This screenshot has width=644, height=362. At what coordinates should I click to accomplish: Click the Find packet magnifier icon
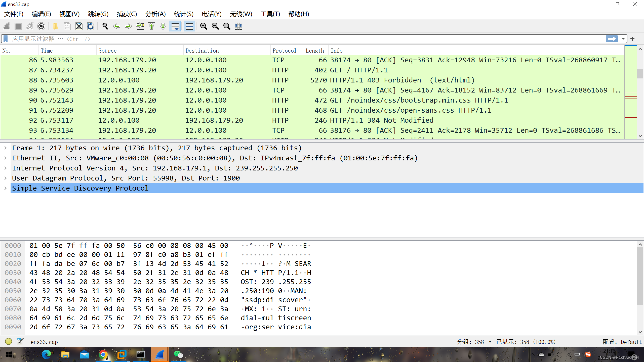tap(105, 26)
